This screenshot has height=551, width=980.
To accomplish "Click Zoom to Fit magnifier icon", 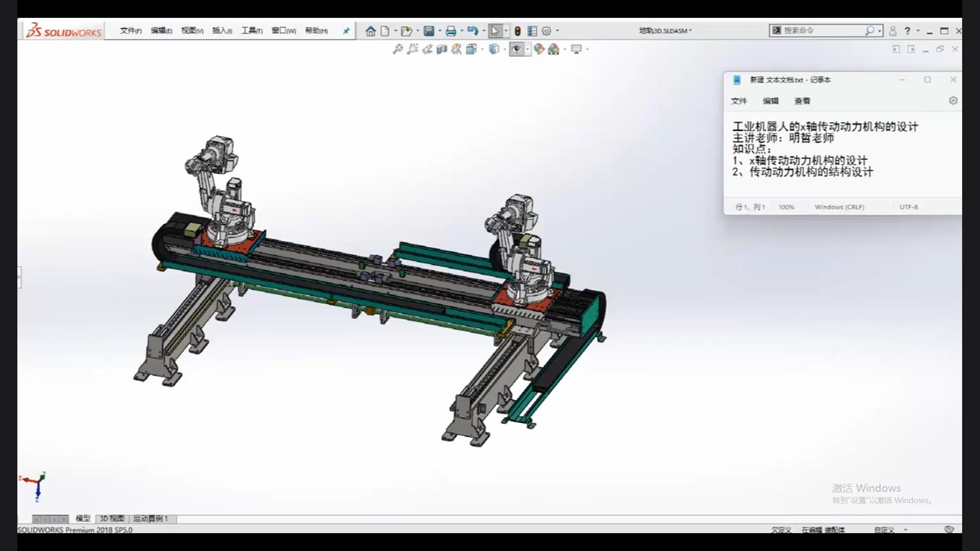I will 398,49.
